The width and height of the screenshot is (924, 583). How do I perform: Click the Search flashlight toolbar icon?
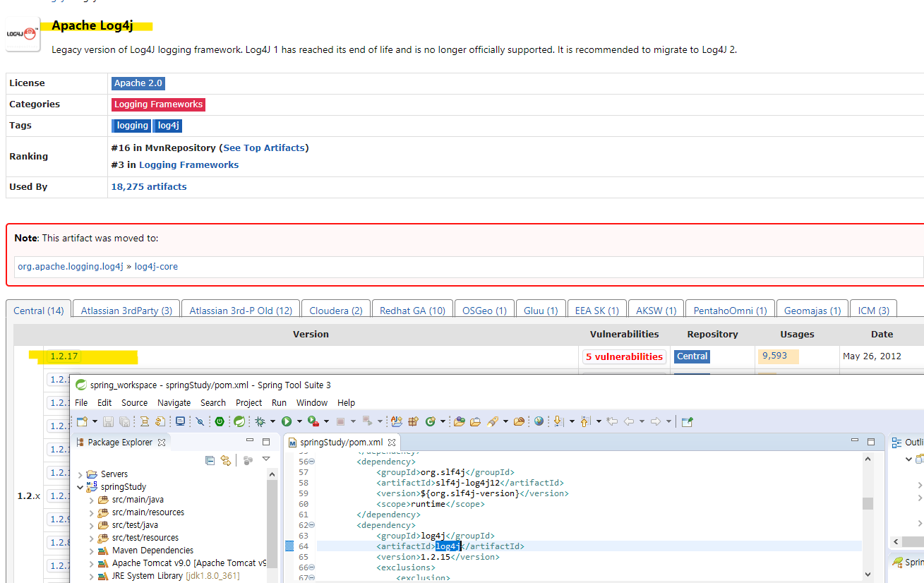pos(493,421)
